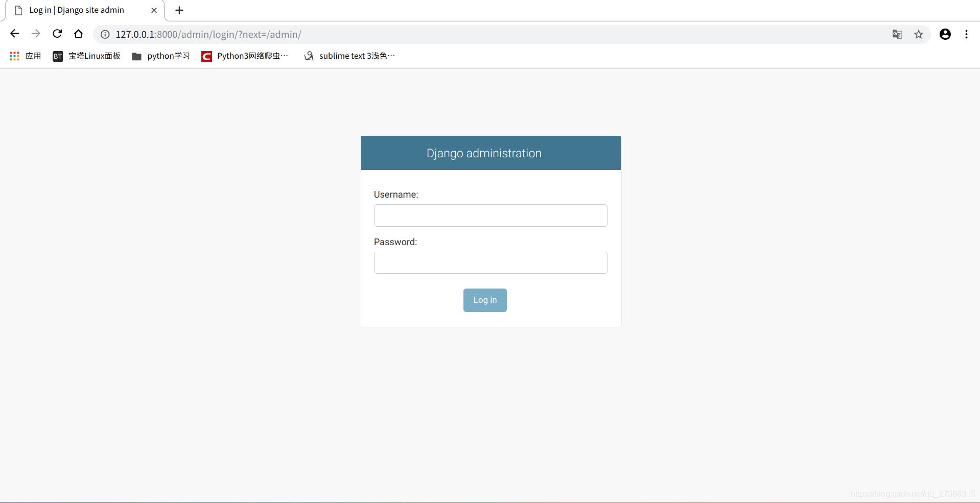Open the 应用 apps grid shortcut
This screenshot has height=503, width=980.
[x=26, y=56]
